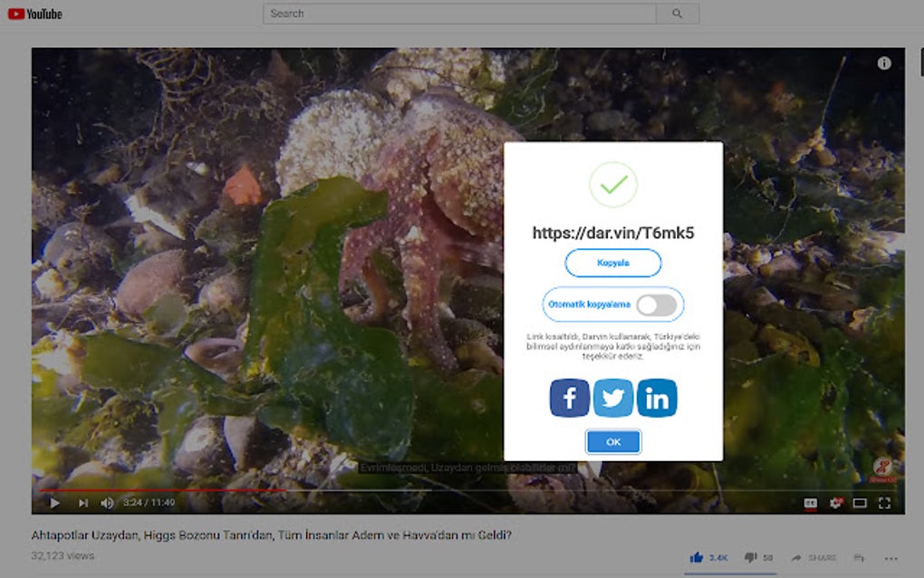This screenshot has height=578, width=924.
Task: Share the link on Facebook
Action: click(x=569, y=397)
